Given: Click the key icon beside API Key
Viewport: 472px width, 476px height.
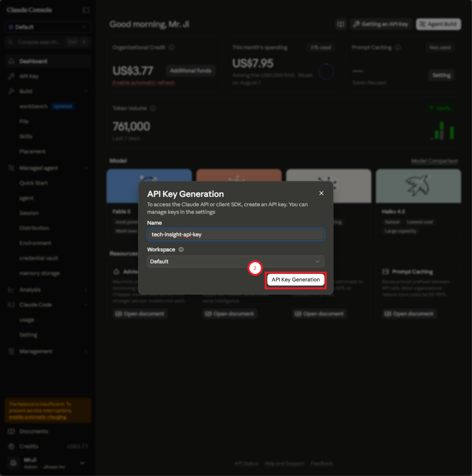Looking at the screenshot, I should click(11, 76).
